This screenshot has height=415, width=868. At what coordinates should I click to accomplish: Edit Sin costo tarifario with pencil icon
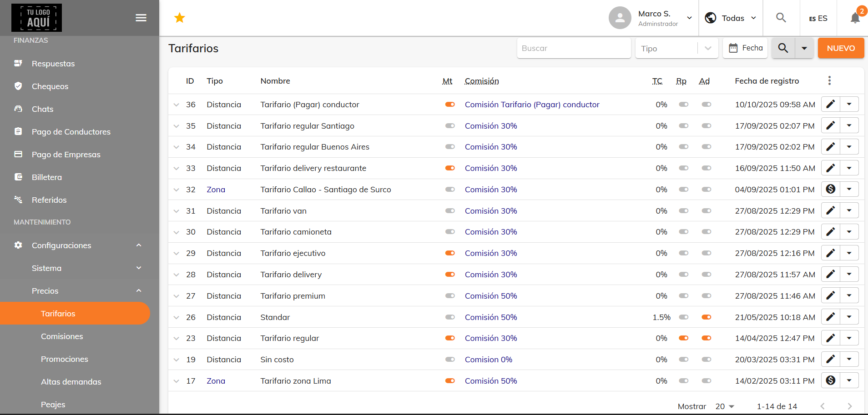pyautogui.click(x=831, y=359)
